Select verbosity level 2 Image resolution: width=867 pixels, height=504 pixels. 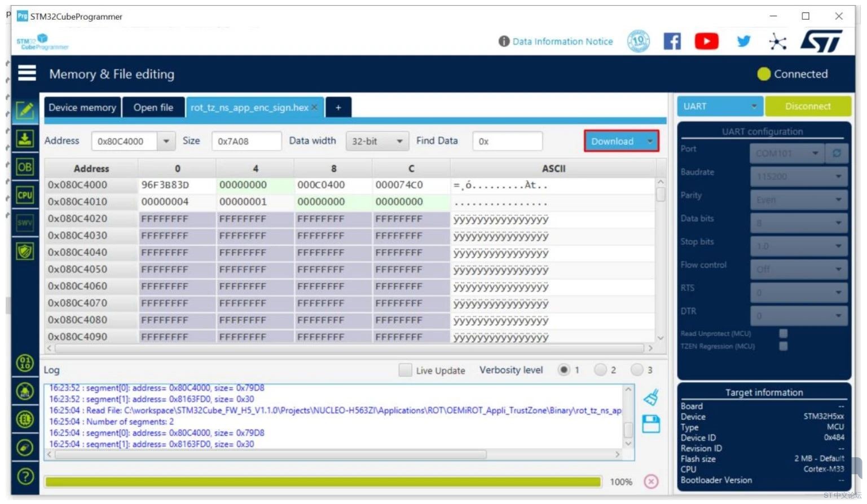pyautogui.click(x=601, y=370)
